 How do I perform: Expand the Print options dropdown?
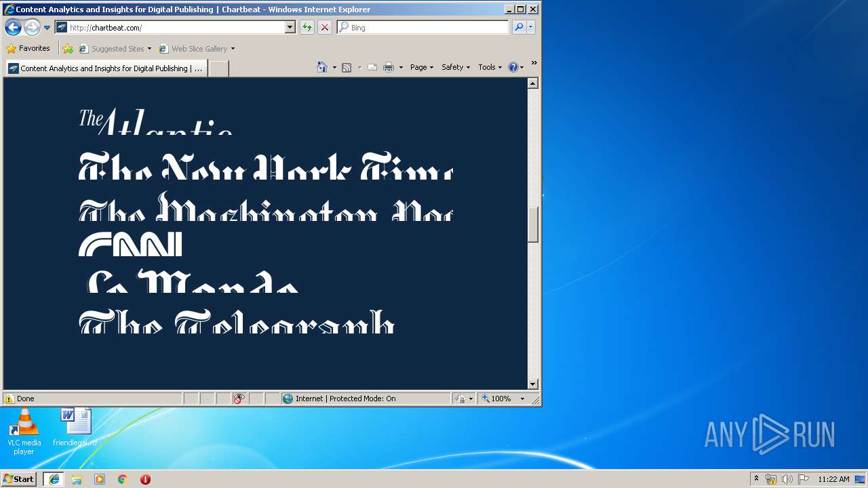click(x=401, y=67)
